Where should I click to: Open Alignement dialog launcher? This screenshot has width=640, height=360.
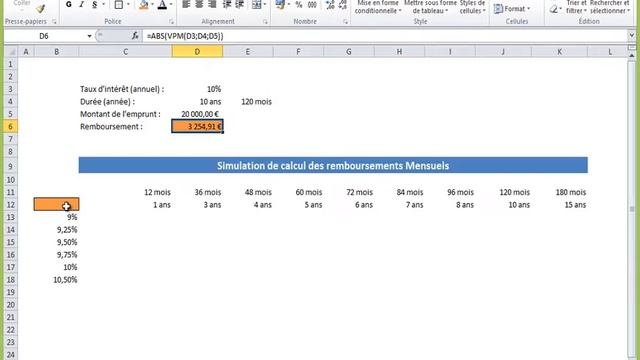[265, 21]
